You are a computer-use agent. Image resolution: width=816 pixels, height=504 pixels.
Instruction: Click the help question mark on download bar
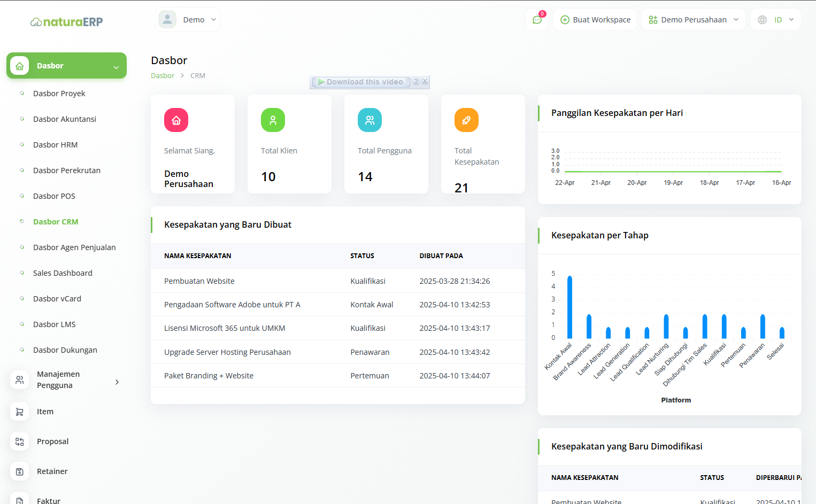416,82
